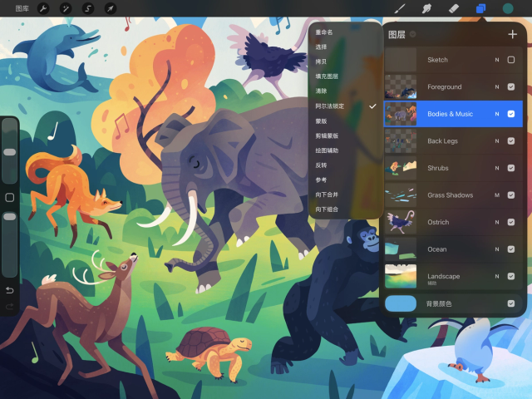Hide the Foreground layer

pos(511,86)
